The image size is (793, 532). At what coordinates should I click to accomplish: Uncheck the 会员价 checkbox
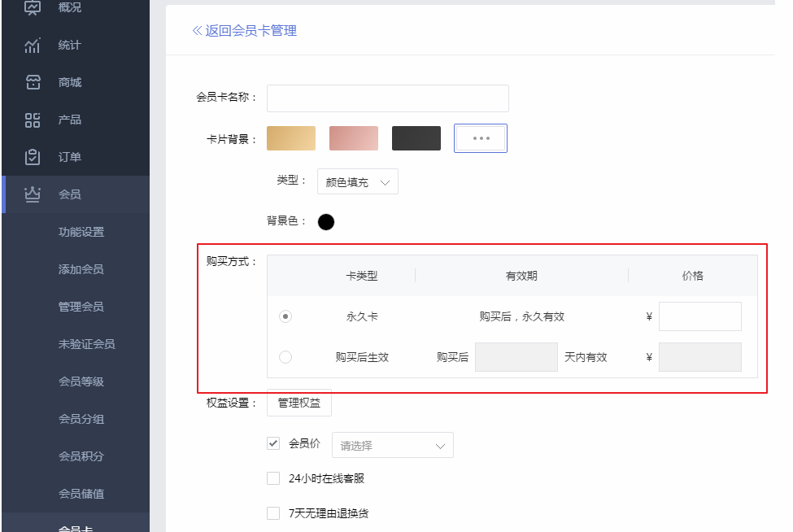pos(273,443)
